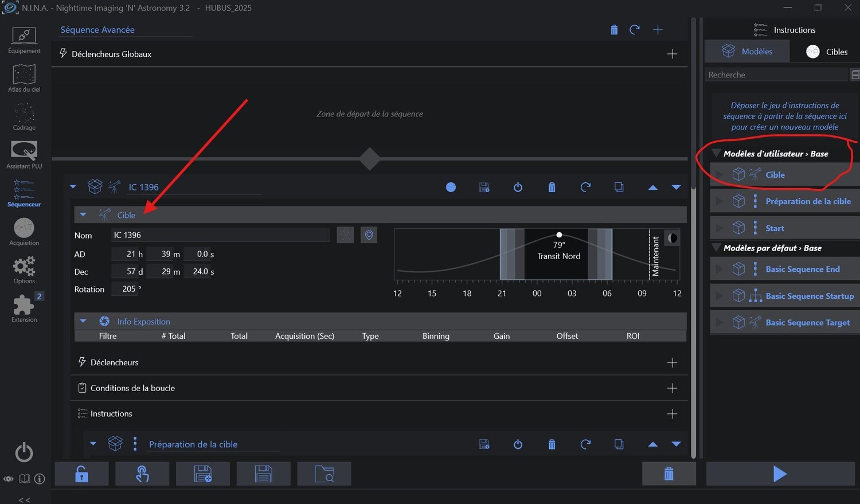Open a sequence with the folder search button
Screen dimensions: 860x504
click(x=324, y=474)
